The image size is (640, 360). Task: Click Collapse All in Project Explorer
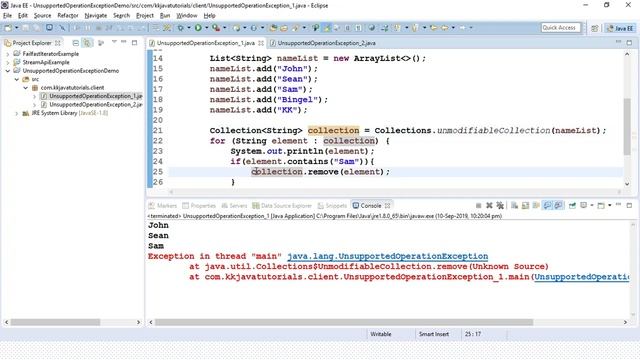point(76,42)
